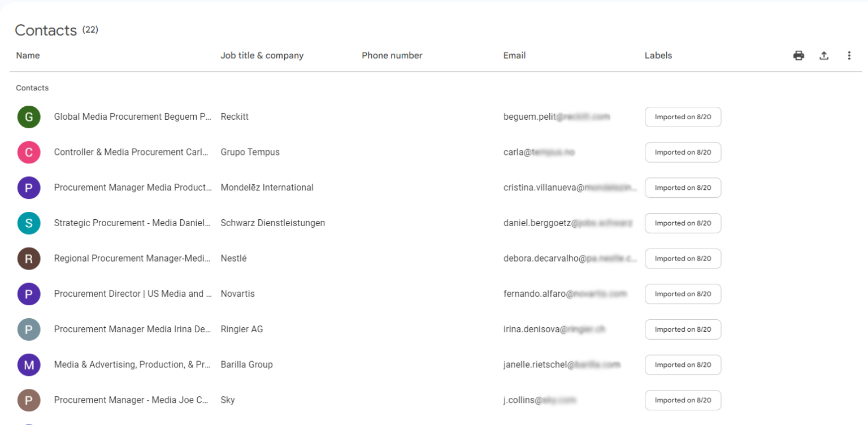Click the Labels column header

pyautogui.click(x=658, y=55)
